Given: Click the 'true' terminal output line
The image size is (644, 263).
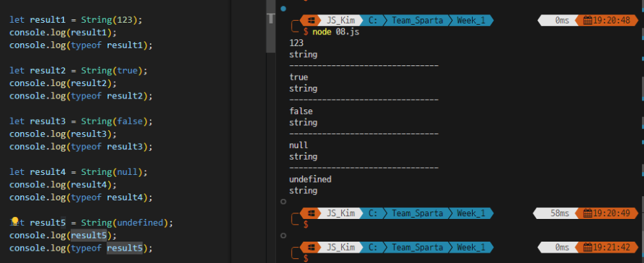Looking at the screenshot, I should pos(299,77).
